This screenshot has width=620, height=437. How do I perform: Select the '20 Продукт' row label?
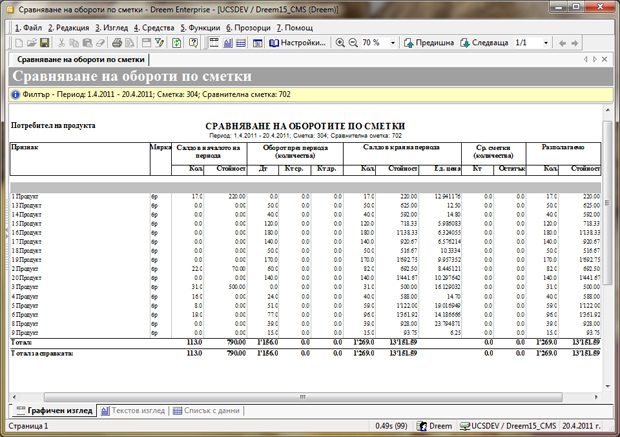click(x=26, y=278)
